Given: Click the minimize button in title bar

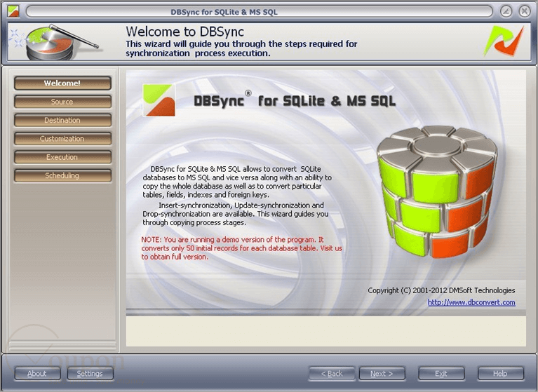Looking at the screenshot, I should click(x=506, y=11).
